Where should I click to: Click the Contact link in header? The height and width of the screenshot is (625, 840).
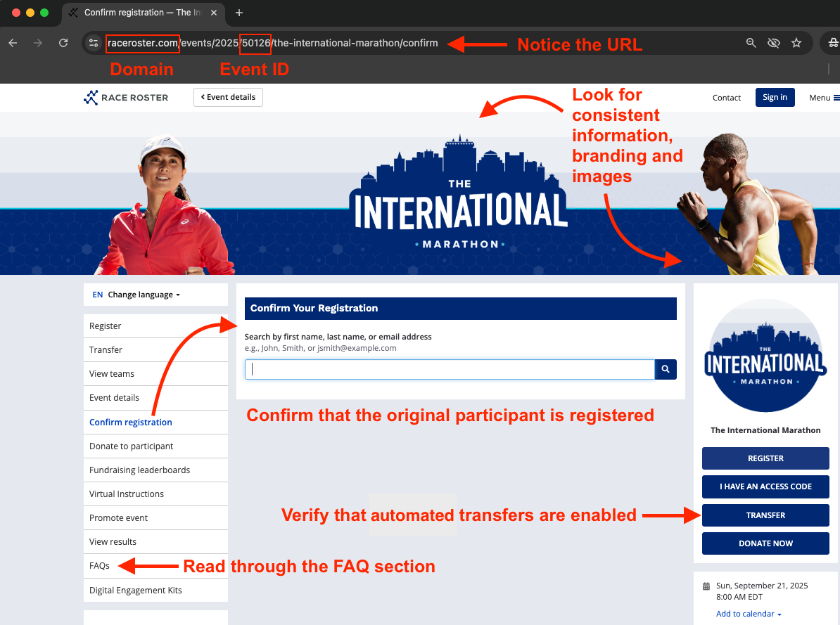[727, 98]
